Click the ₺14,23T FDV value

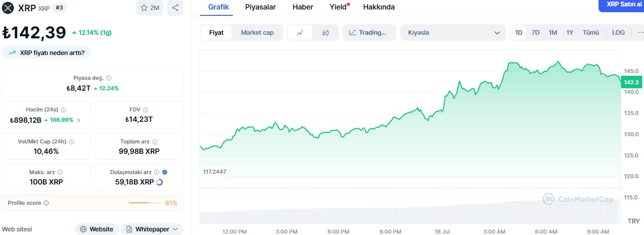pyautogui.click(x=139, y=120)
